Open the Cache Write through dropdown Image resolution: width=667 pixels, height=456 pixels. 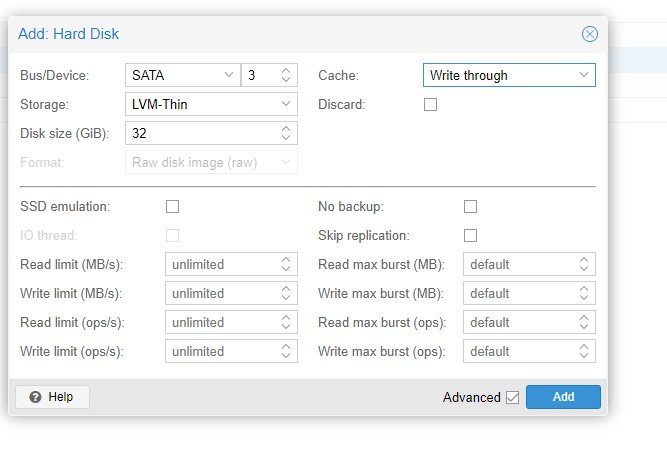[x=509, y=75]
